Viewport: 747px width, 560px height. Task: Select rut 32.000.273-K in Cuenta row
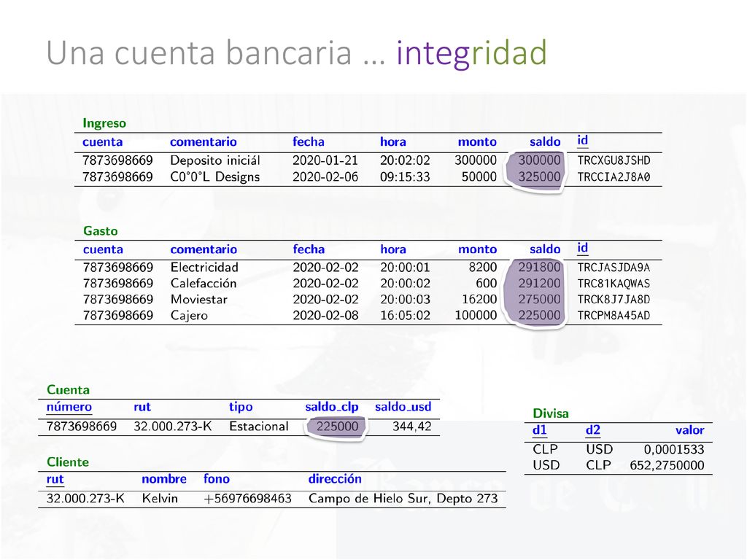click(172, 426)
